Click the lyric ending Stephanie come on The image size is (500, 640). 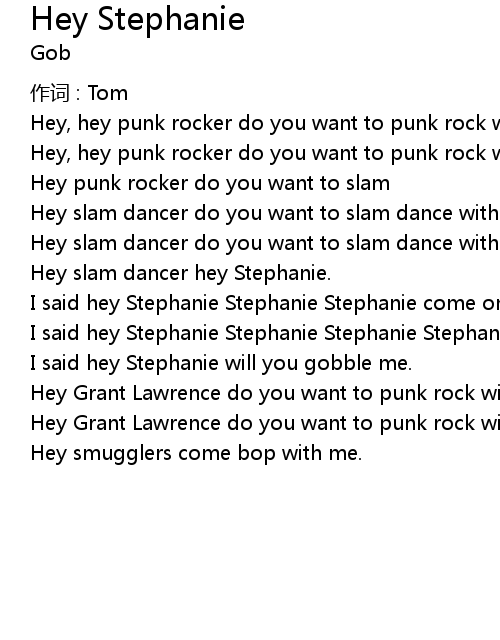coord(265,303)
